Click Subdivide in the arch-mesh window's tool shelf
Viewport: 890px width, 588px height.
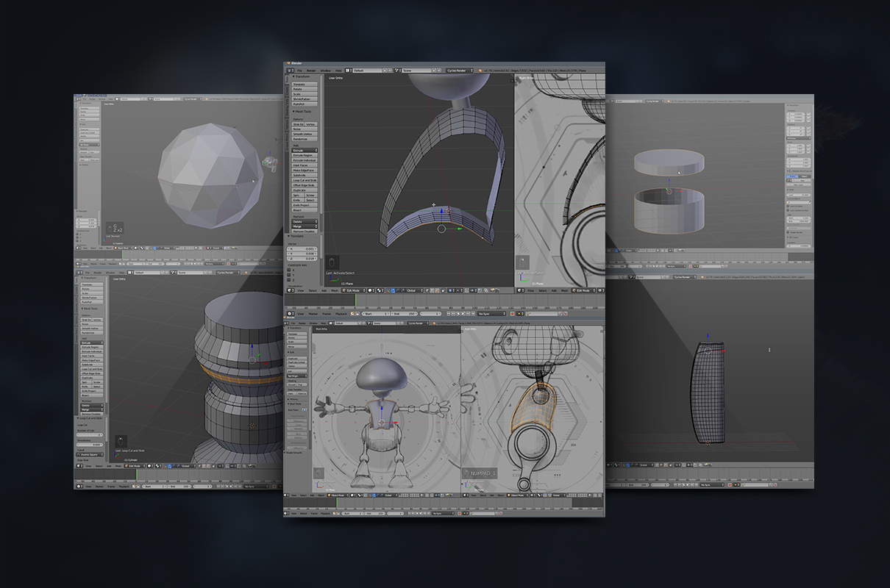305,176
